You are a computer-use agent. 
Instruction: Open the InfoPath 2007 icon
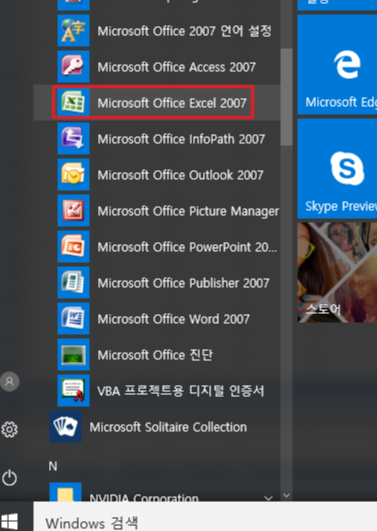[73, 139]
